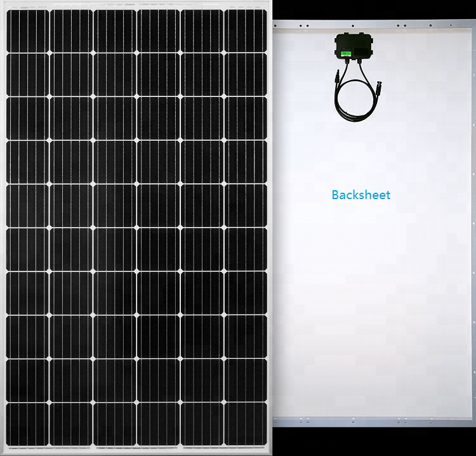Click the right cable connector plug
This screenshot has width=476, height=456.
[x=379, y=89]
